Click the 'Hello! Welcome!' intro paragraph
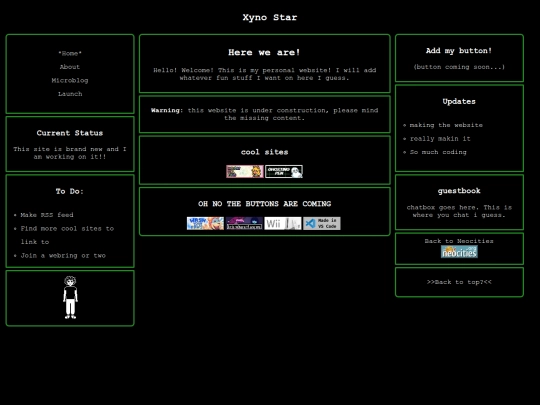This screenshot has height=405, width=540. click(264, 74)
